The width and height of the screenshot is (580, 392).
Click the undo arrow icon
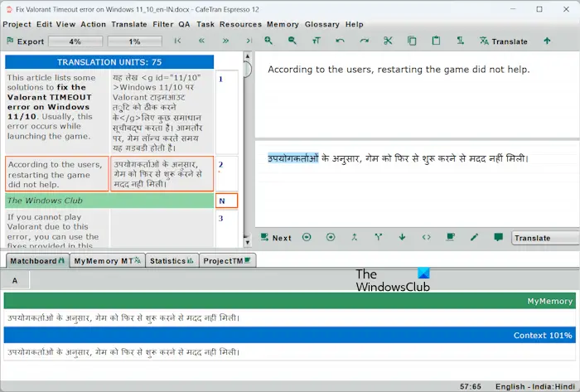[x=340, y=41]
